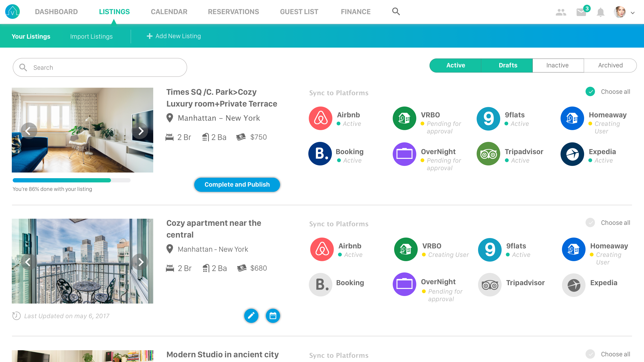This screenshot has height=362, width=644.
Task: Click the greyed Tripadvisor icon on second listing
Action: (x=490, y=285)
